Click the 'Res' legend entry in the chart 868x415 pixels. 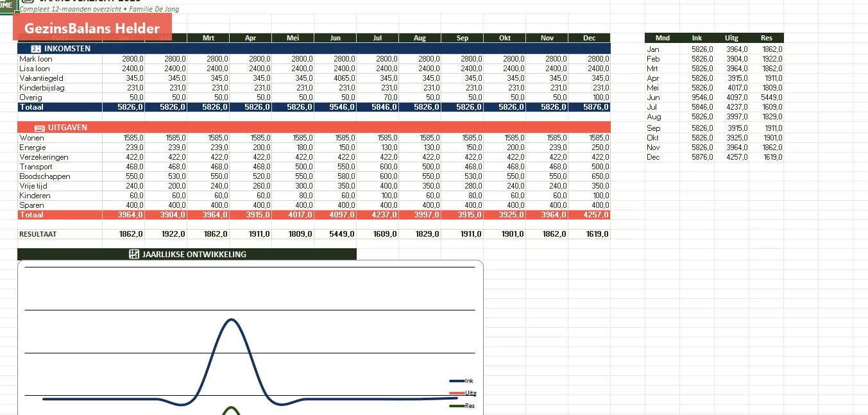tap(463, 406)
